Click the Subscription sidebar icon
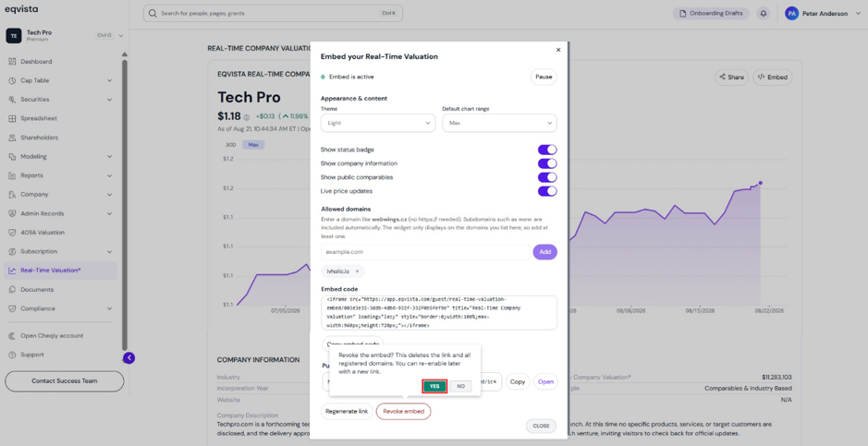Viewport: 868px width, 446px height. pyautogui.click(x=12, y=251)
